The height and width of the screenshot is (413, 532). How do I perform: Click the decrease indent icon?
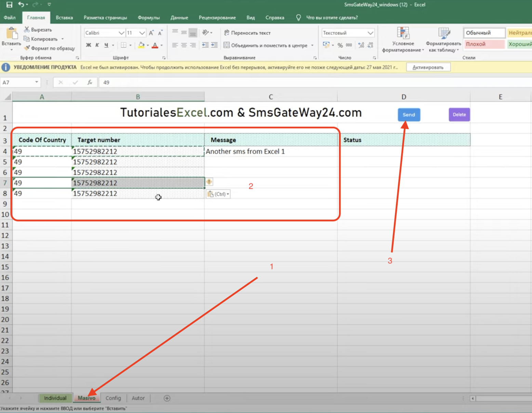[205, 45]
